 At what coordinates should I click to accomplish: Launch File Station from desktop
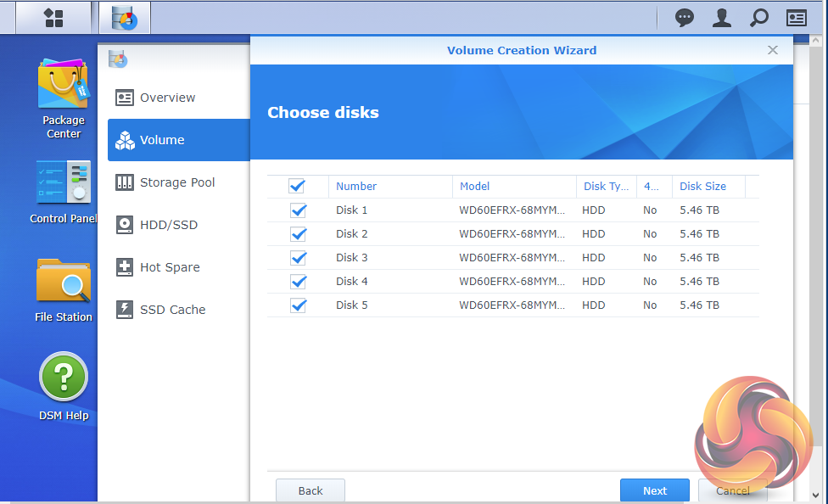(64, 289)
